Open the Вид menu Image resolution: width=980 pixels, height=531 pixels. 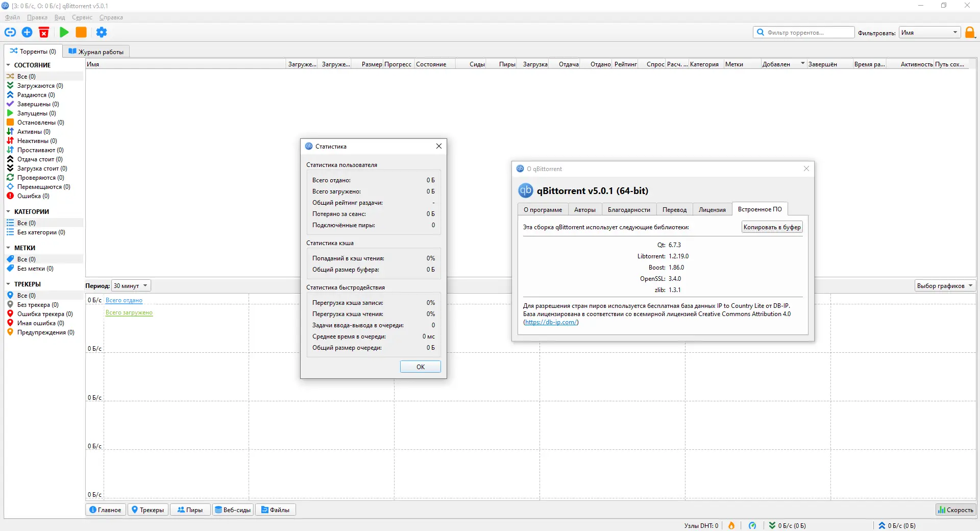[60, 17]
